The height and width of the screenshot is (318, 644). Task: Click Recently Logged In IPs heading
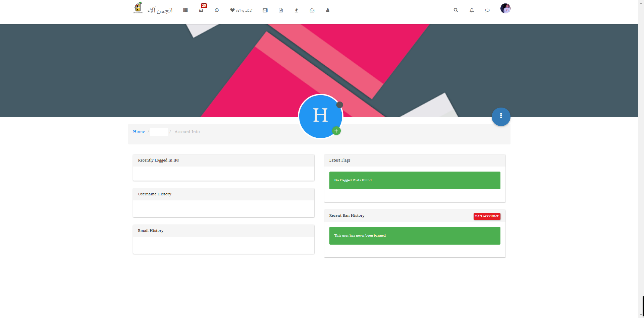pyautogui.click(x=158, y=160)
